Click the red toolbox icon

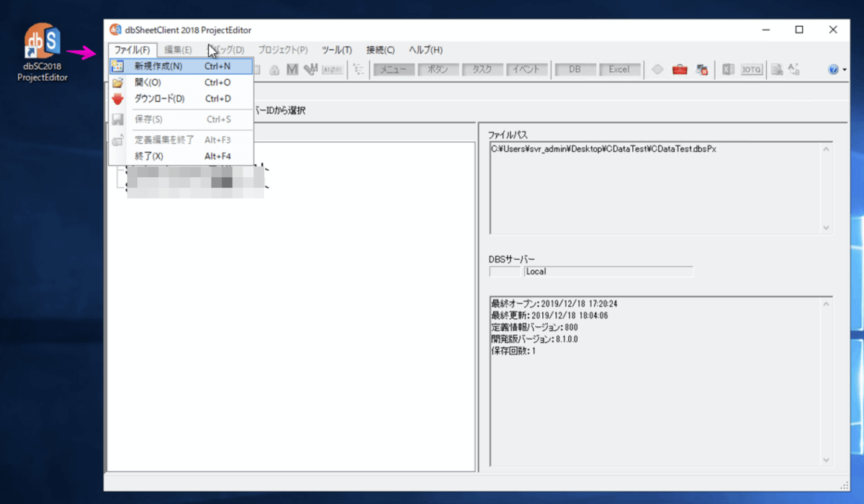pyautogui.click(x=680, y=70)
